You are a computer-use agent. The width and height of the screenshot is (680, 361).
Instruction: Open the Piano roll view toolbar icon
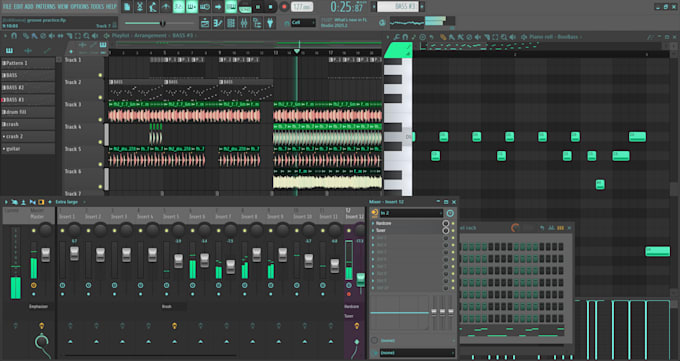pyautogui.click(x=218, y=23)
